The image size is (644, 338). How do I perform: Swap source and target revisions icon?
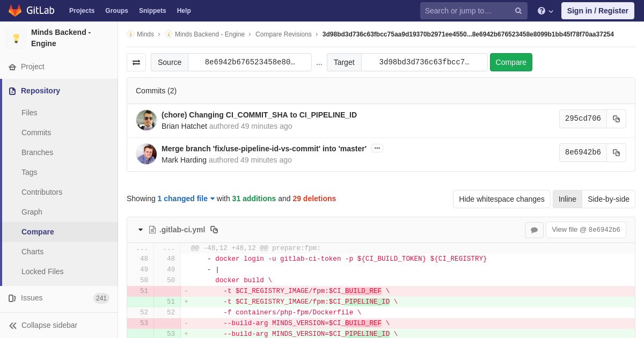point(136,62)
